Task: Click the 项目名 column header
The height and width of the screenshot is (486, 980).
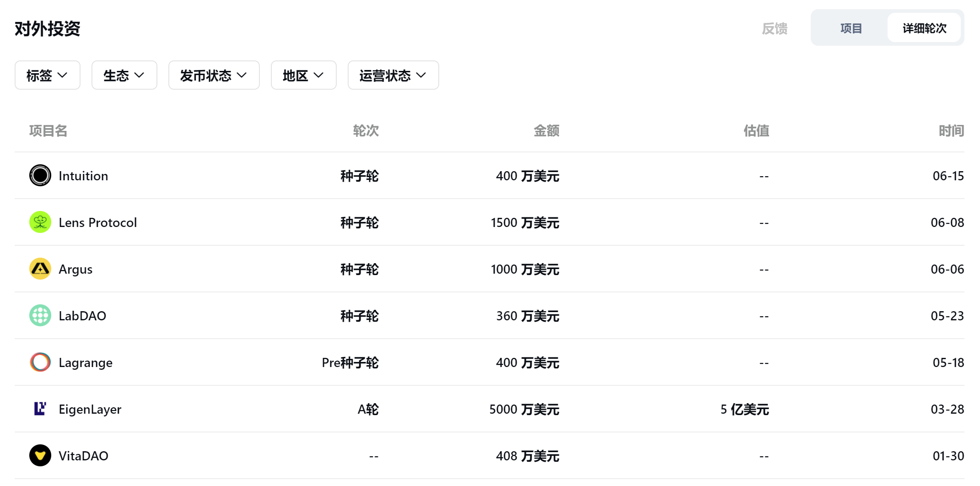Action: click(x=48, y=131)
